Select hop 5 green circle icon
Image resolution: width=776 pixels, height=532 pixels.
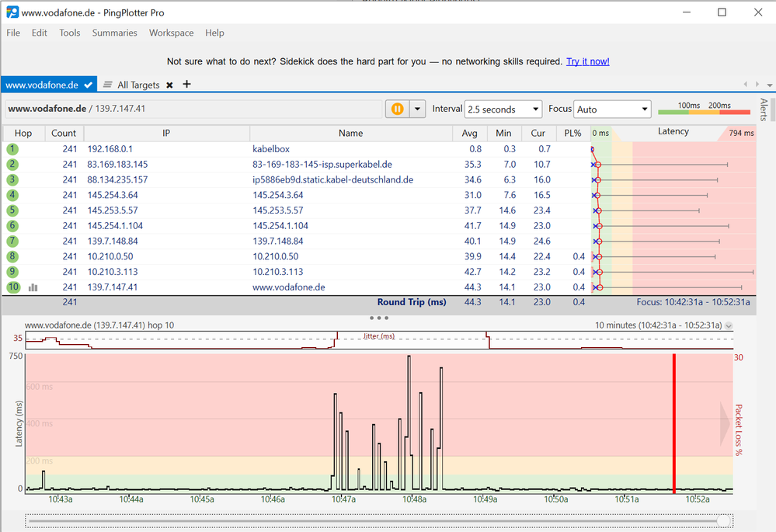click(x=12, y=210)
